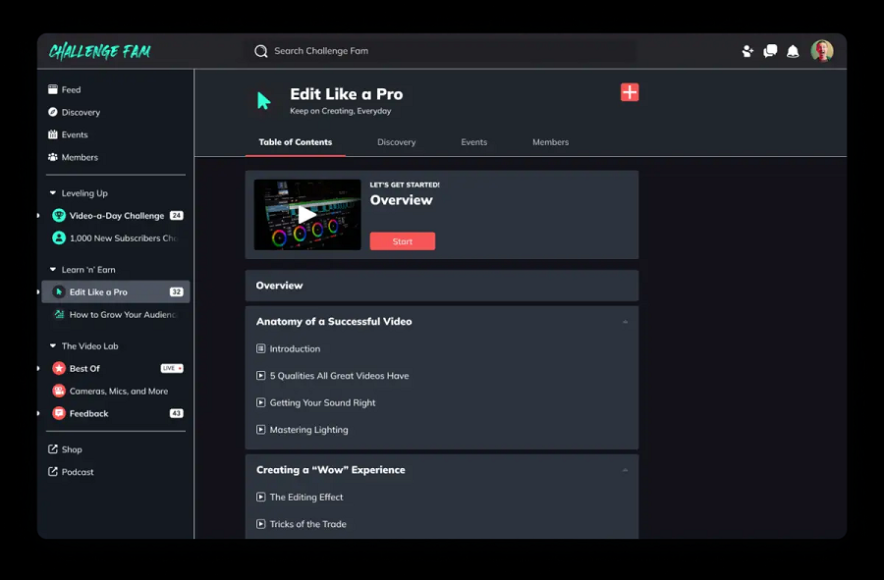Click the Introduction lesson title
Viewport: 884px width, 580px height.
[294, 348]
